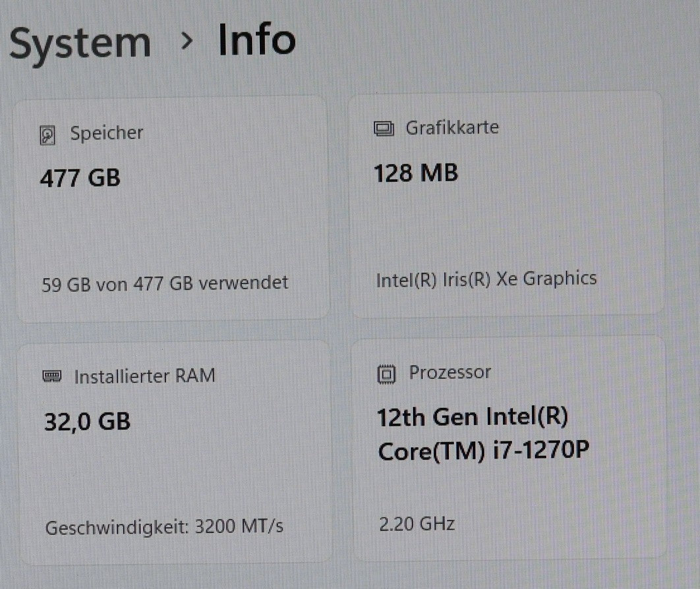Click the Intel(R) Iris(R) Xe Graphics text

pos(486,279)
